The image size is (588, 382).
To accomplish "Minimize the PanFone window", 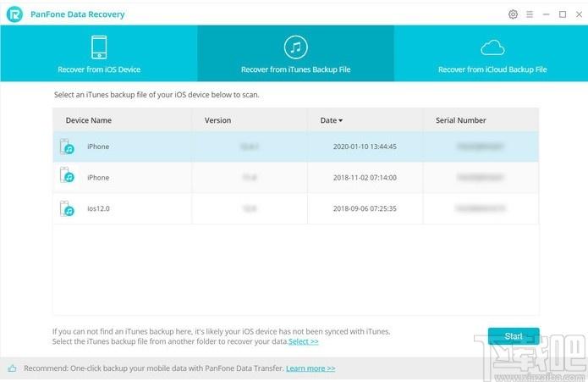I will click(546, 14).
